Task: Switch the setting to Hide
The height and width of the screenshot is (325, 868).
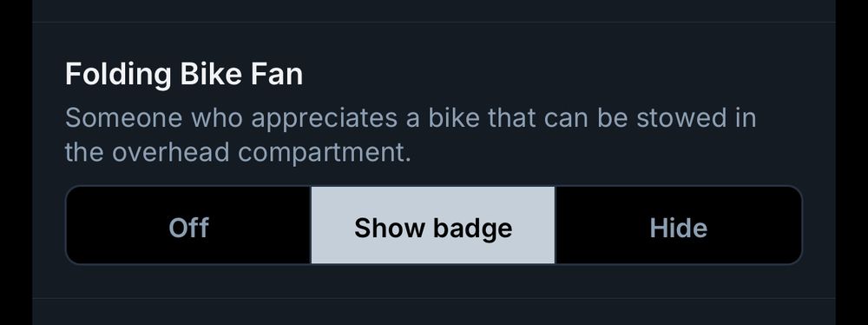Action: (678, 225)
